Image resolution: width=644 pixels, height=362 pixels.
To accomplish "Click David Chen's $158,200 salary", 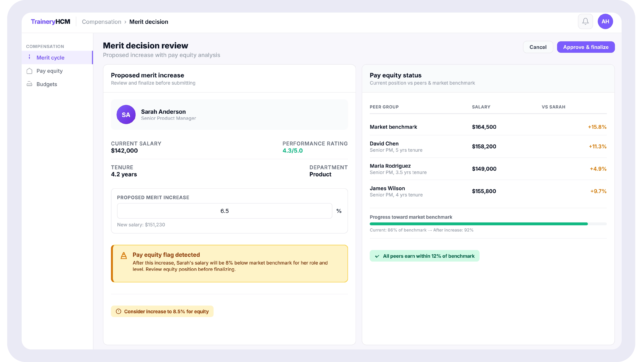I will (x=484, y=146).
